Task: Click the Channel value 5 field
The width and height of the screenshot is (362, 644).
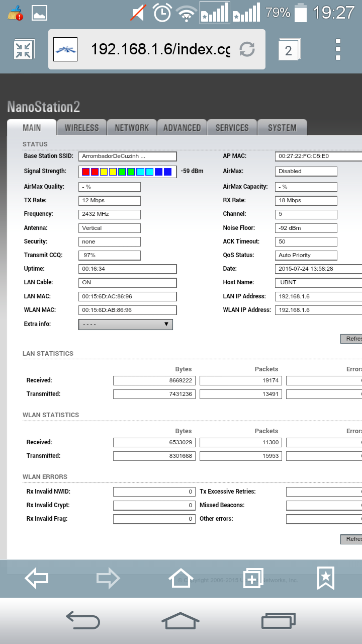Action: coord(306,214)
